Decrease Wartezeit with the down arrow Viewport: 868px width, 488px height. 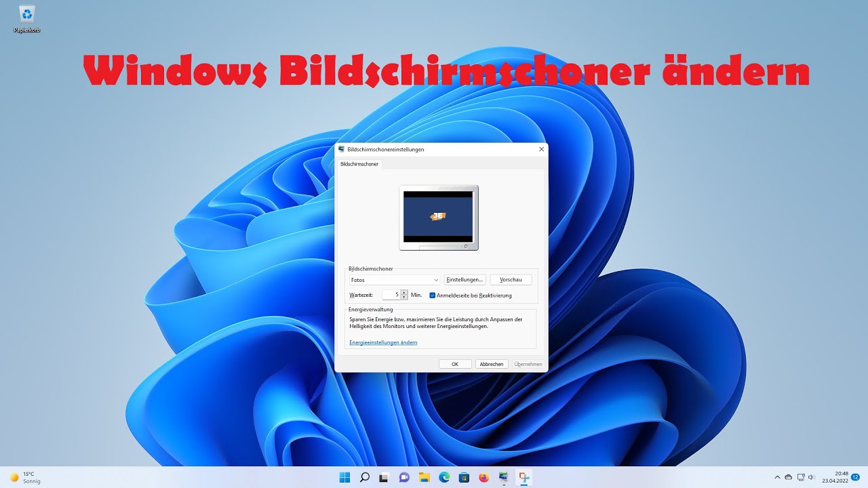(x=404, y=298)
